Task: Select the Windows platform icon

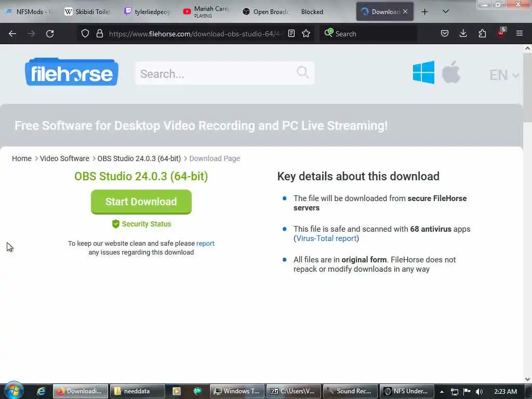Action: [x=423, y=72]
